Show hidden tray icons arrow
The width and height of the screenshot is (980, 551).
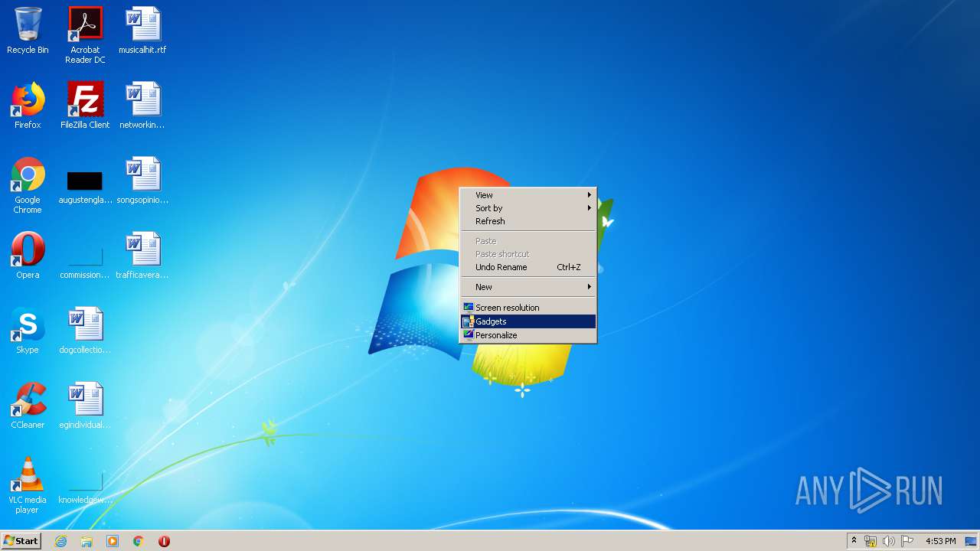854,541
